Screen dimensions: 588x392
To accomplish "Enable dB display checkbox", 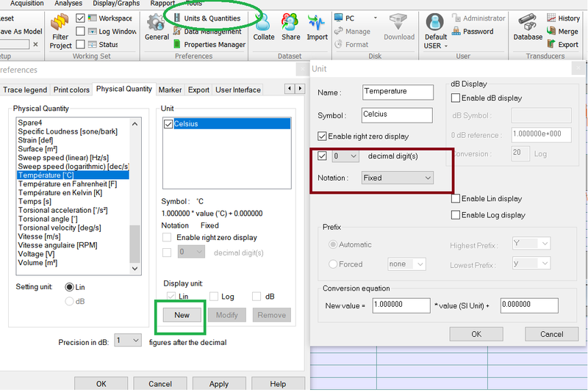I will tap(455, 98).
